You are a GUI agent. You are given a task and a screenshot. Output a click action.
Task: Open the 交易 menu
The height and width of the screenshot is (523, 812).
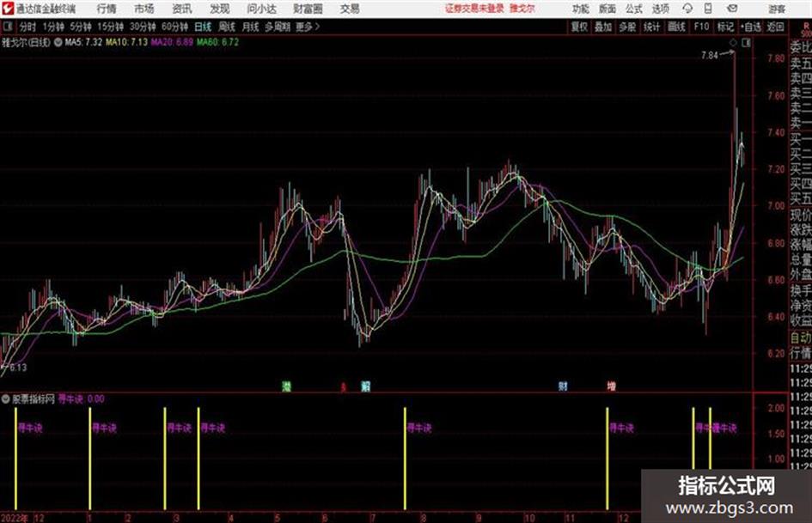tap(350, 9)
